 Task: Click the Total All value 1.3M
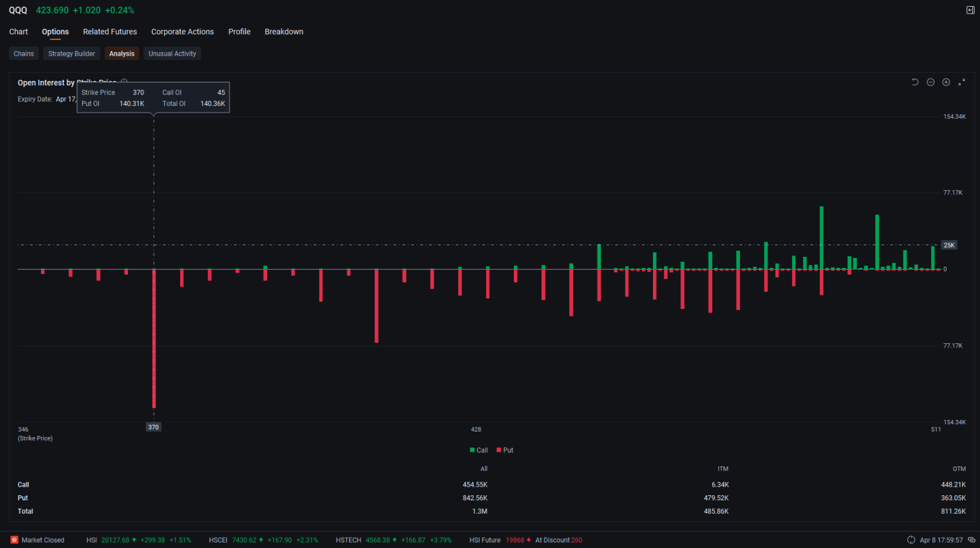click(480, 511)
